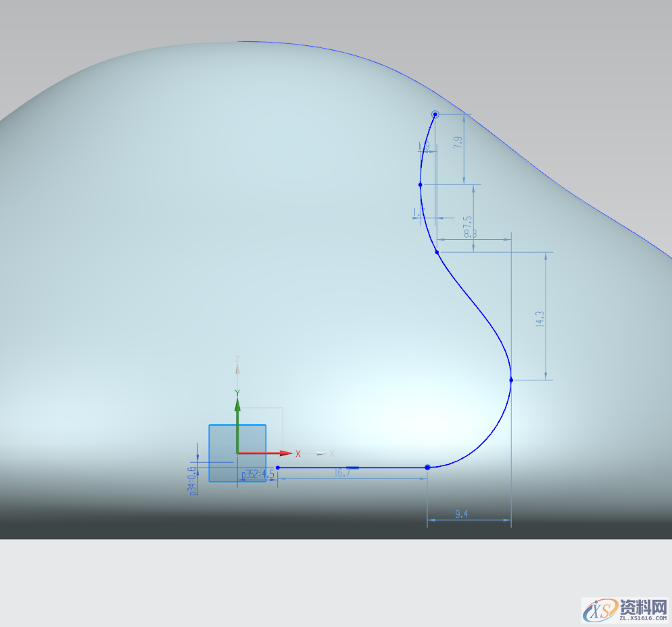Select the horizontal constraint marker on the line
Image resolution: width=672 pixels, height=627 pixels.
click(352, 467)
